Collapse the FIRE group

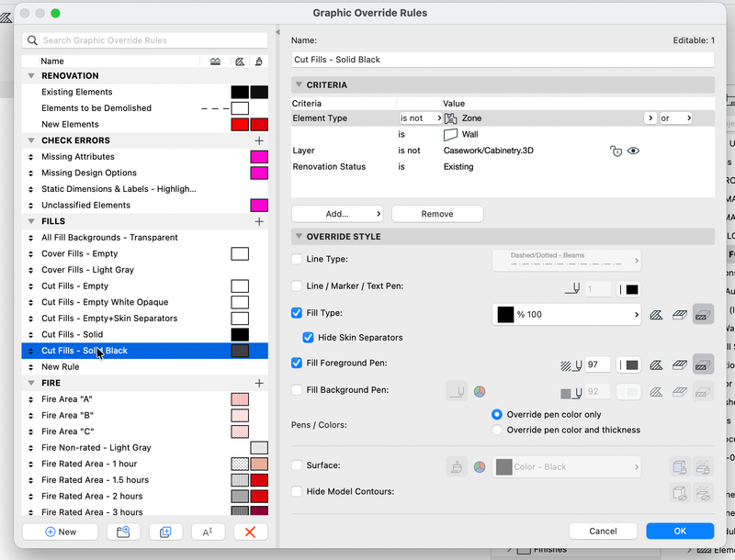(x=31, y=383)
